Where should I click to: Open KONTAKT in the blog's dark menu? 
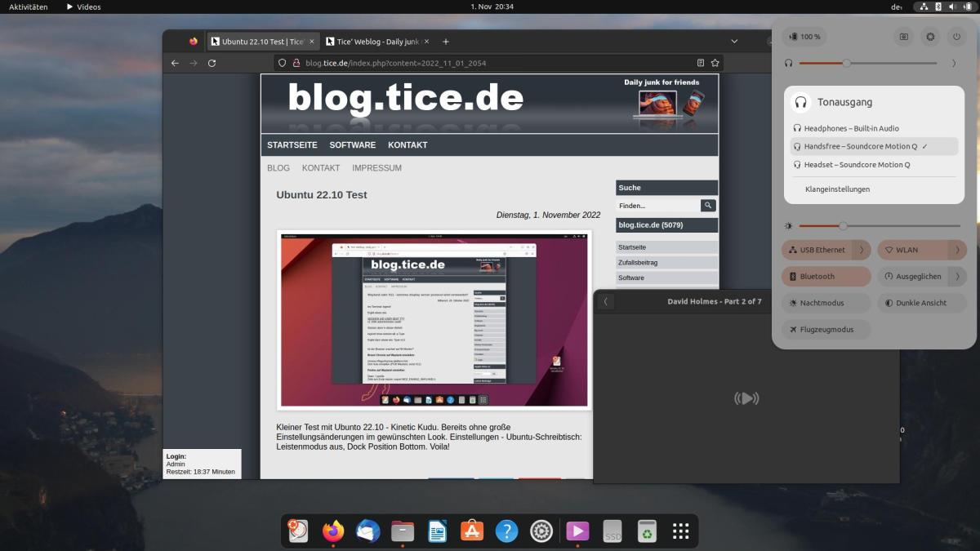pyautogui.click(x=408, y=145)
